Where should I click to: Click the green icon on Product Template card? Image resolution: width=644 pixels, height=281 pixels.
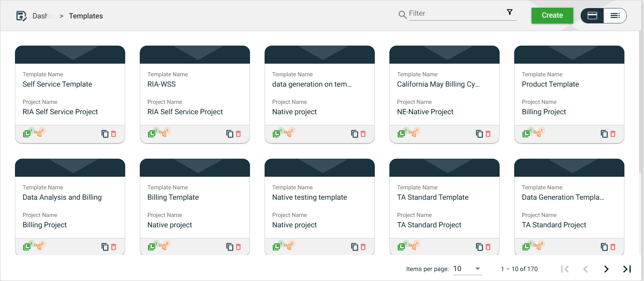[526, 133]
